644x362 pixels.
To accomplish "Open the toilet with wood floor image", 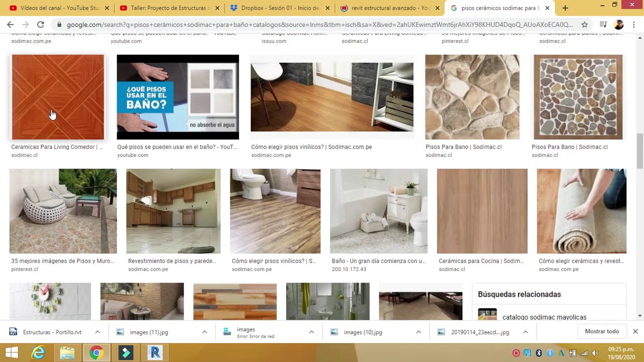I will click(x=275, y=211).
